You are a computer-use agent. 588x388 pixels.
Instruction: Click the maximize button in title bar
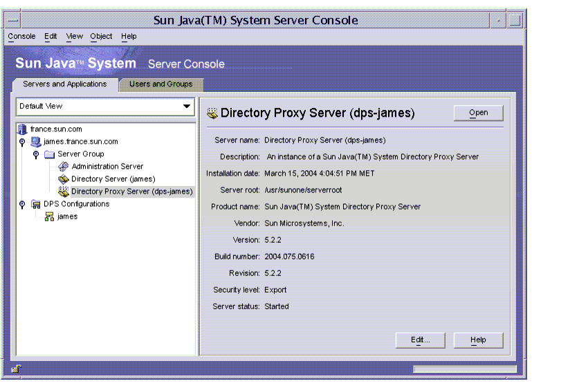coord(515,20)
